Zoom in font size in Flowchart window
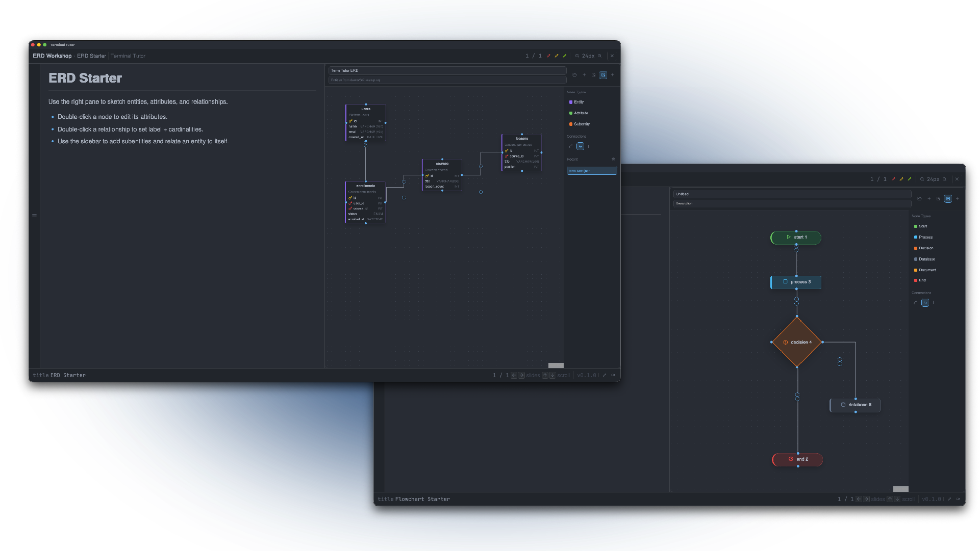This screenshot has height=551, width=980. pos(945,179)
